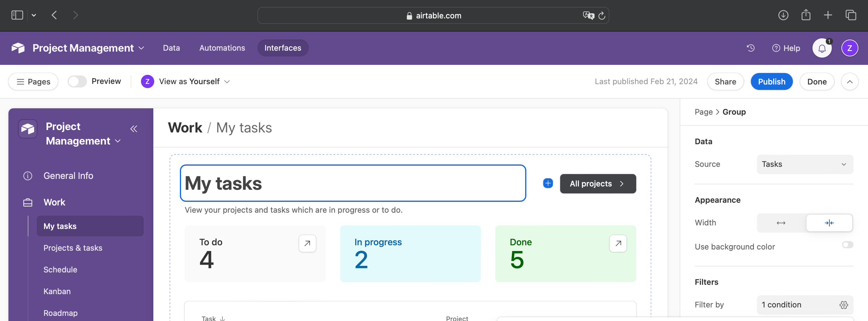The height and width of the screenshot is (321, 868).
Task: Open the 1 condition filter dropdown
Action: (x=805, y=305)
